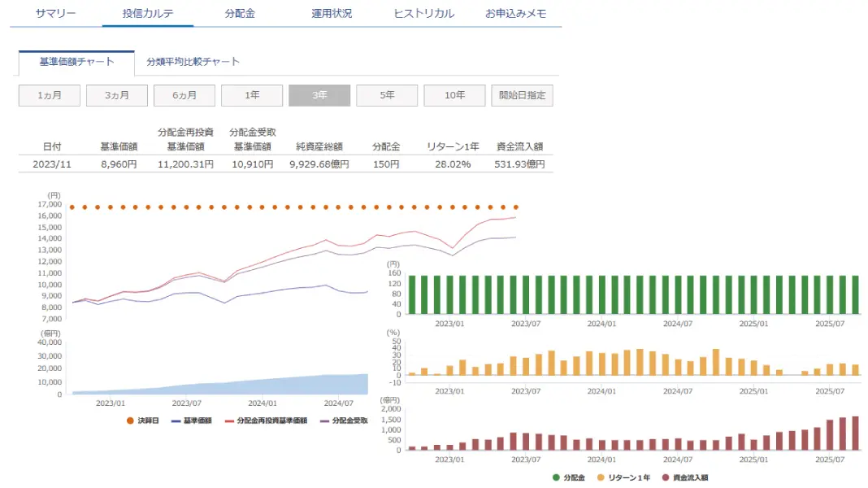The image size is (868, 488).
Task: Go to the ヒストリカル tab
Action: pos(424,13)
